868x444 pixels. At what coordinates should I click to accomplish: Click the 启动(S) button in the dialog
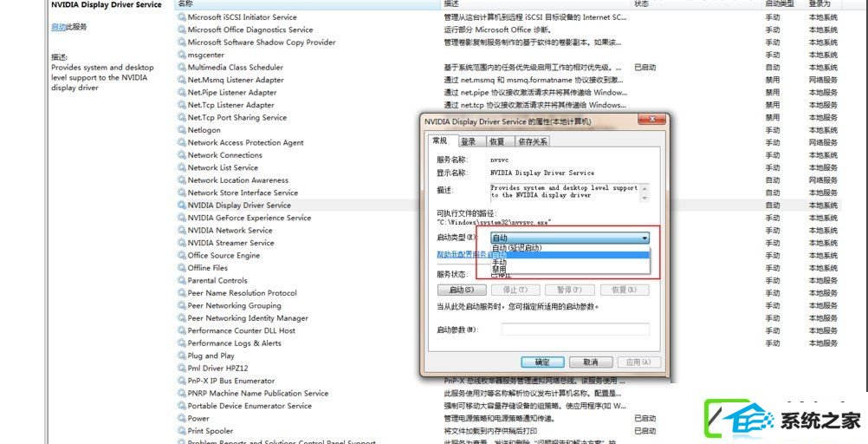(x=462, y=290)
